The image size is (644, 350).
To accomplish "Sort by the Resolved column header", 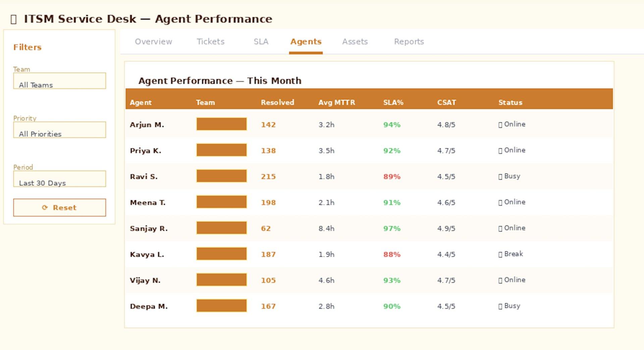I will click(277, 102).
